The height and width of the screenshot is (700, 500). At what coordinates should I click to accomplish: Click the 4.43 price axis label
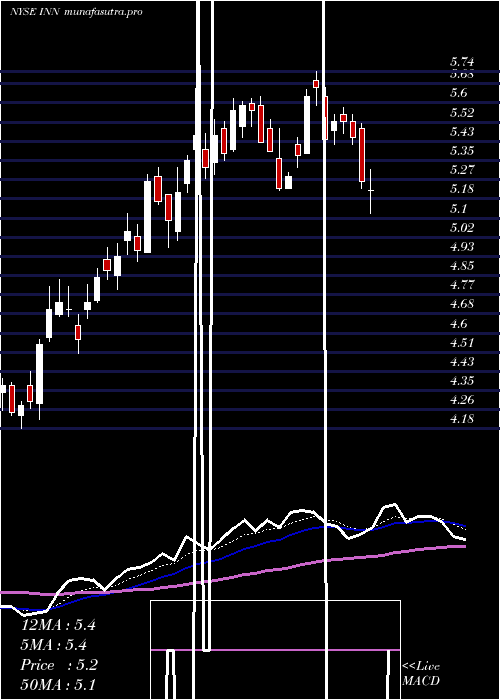(462, 362)
